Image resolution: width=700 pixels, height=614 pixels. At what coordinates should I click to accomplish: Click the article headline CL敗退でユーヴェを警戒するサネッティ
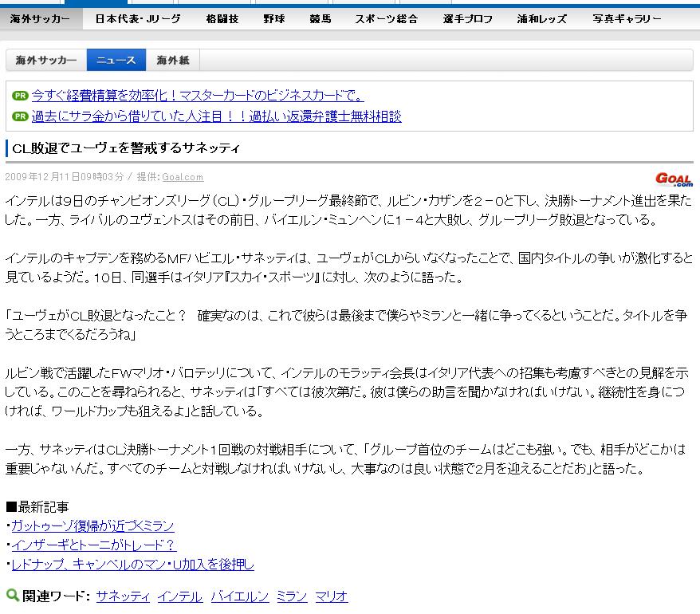[x=126, y=148]
